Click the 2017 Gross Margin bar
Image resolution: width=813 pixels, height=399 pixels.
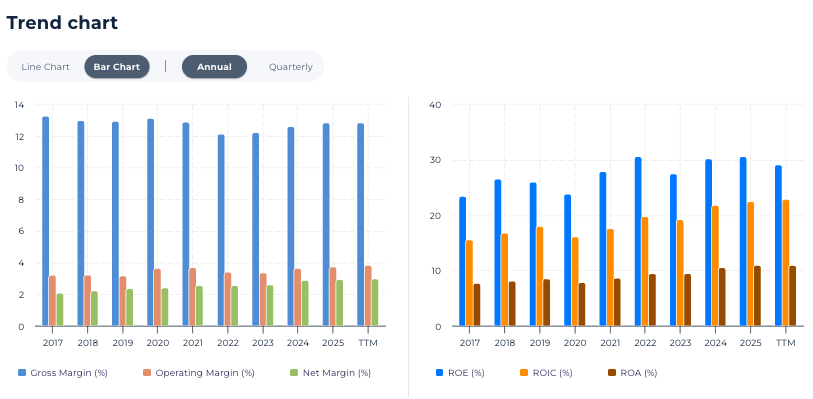point(46,221)
